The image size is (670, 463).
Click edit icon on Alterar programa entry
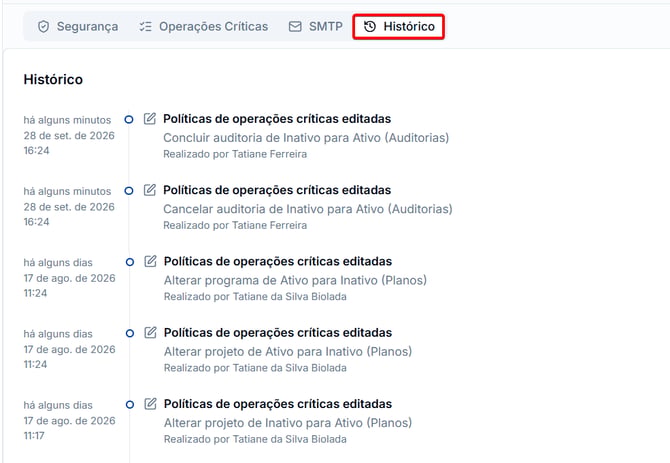(150, 261)
